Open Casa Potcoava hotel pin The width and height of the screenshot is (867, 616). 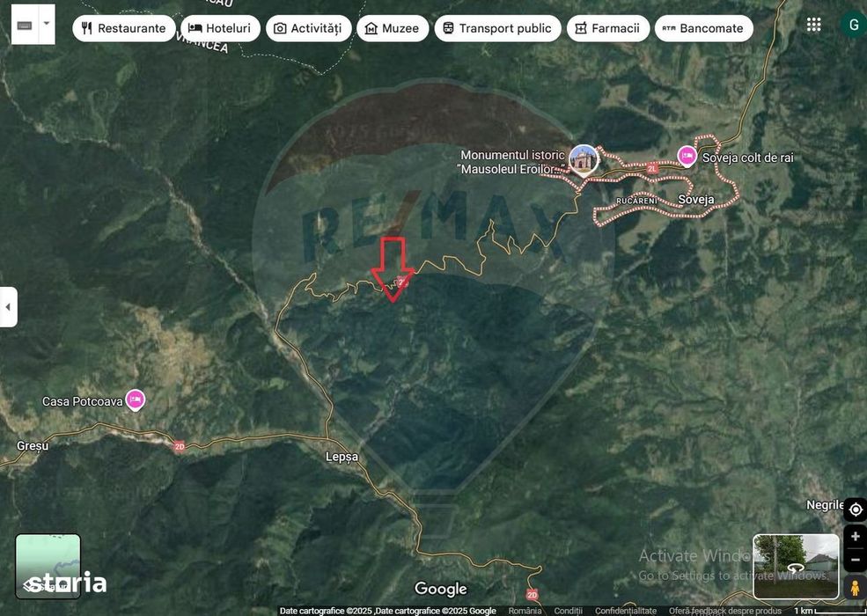pyautogui.click(x=136, y=400)
